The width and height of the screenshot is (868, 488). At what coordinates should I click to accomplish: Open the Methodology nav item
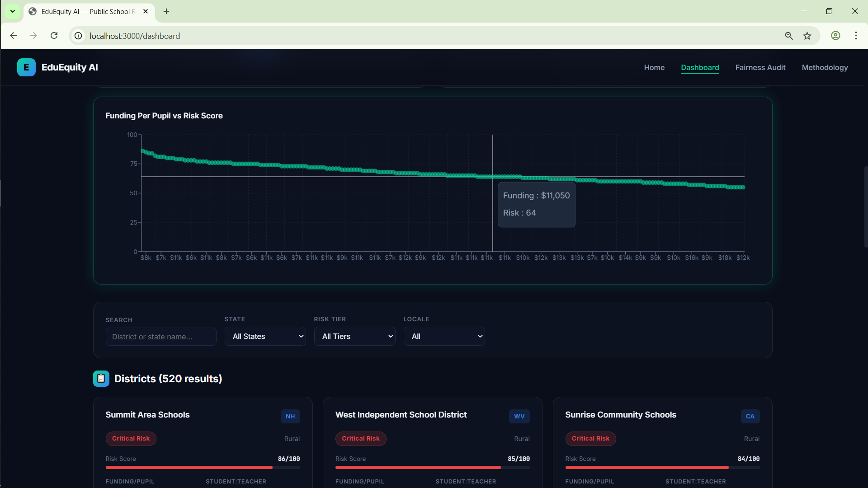click(x=825, y=67)
